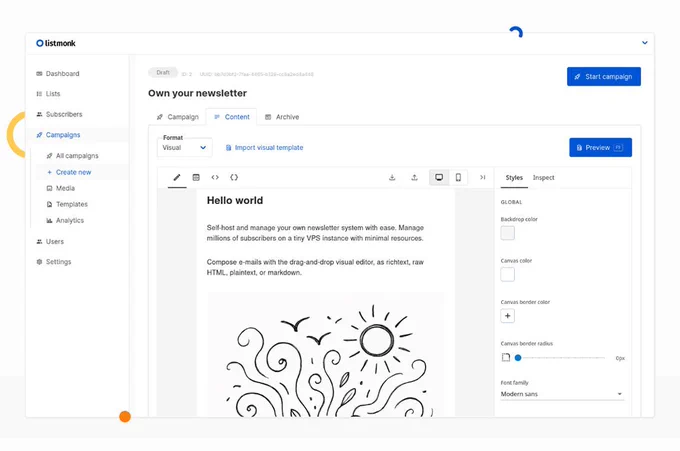Open Analytics page

click(x=70, y=220)
